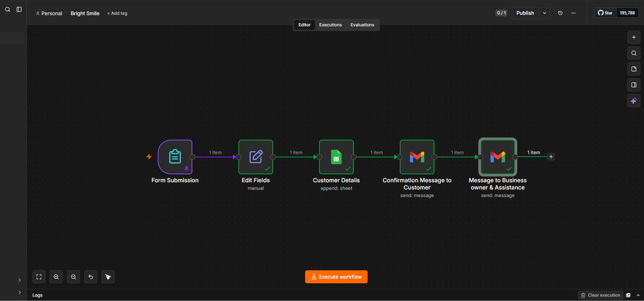This screenshot has width=644, height=301.
Task: Click the 'append: sheet' subtitle
Action: click(x=336, y=189)
